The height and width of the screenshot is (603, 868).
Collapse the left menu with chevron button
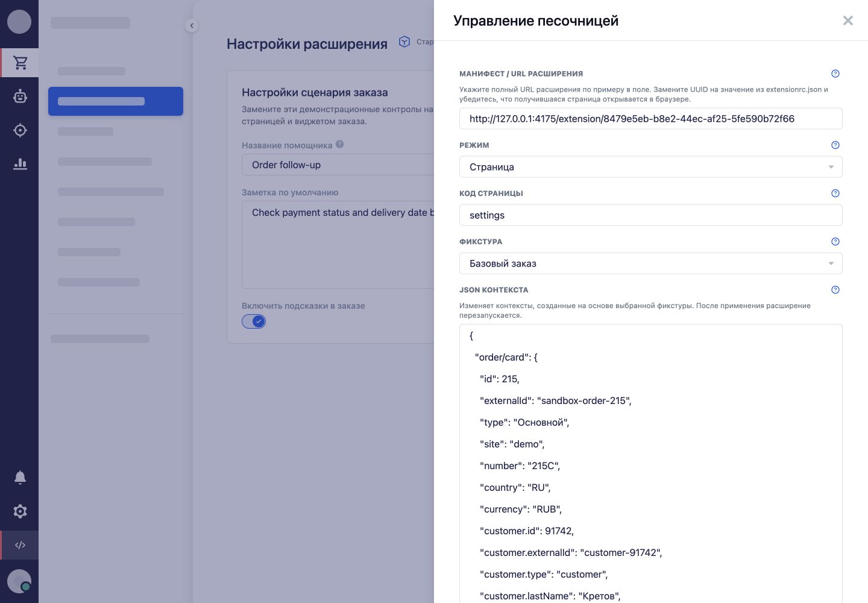[192, 25]
